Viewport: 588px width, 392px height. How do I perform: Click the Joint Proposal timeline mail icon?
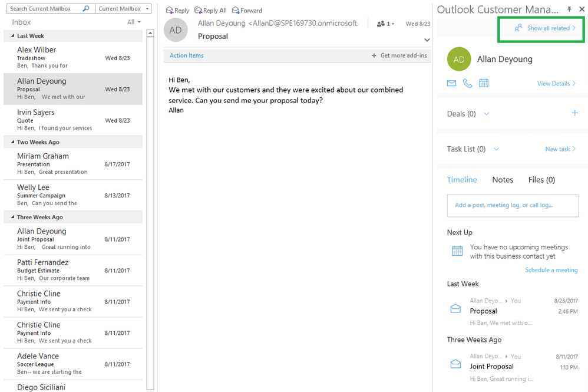(x=455, y=364)
